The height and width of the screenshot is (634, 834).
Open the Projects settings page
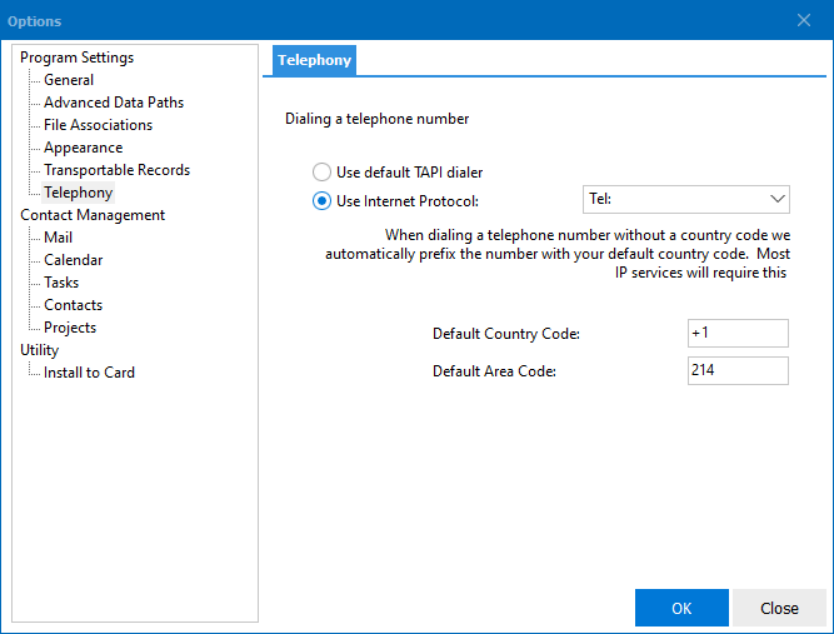[x=70, y=327]
